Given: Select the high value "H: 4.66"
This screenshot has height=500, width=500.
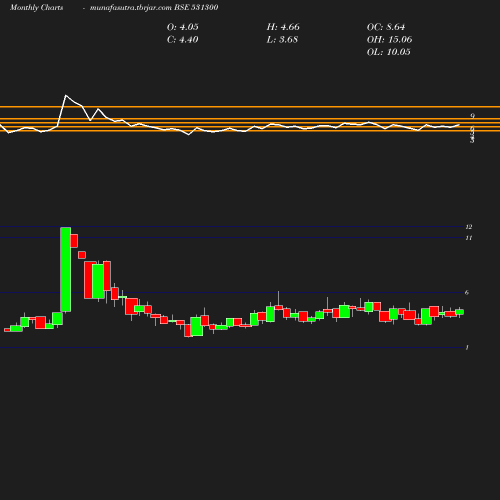Looking at the screenshot, I should click(283, 27).
